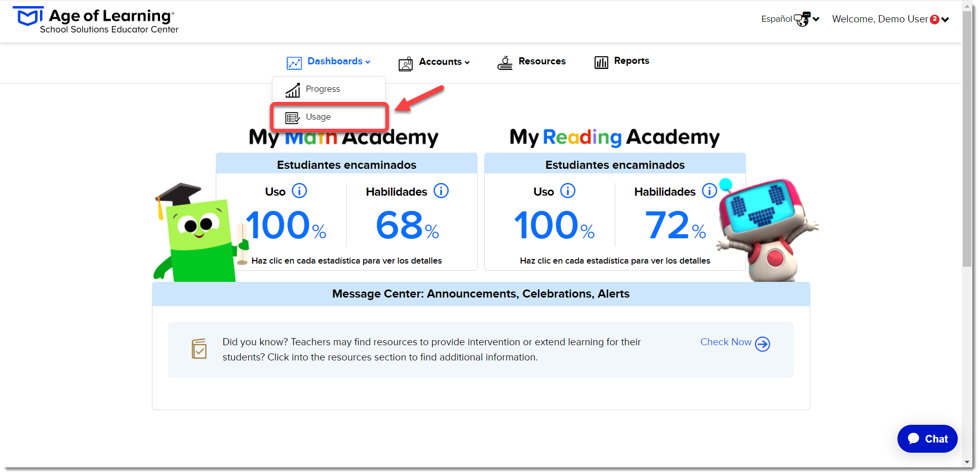Click the Accounts badge icon
980x475 pixels.
pyautogui.click(x=405, y=63)
